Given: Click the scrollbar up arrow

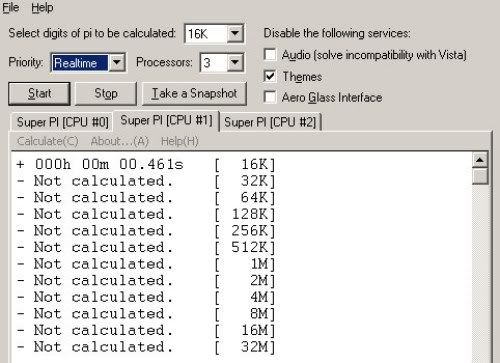Looking at the screenshot, I should coord(480,161).
